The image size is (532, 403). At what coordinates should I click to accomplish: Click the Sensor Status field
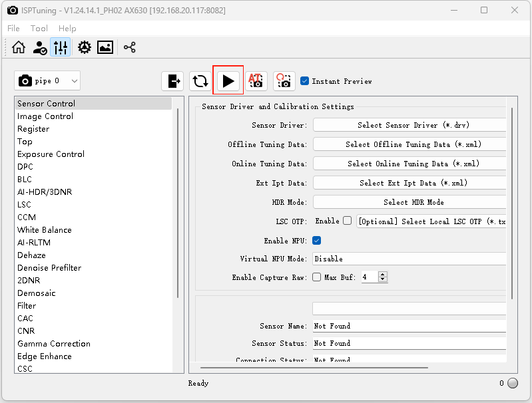[x=409, y=343]
